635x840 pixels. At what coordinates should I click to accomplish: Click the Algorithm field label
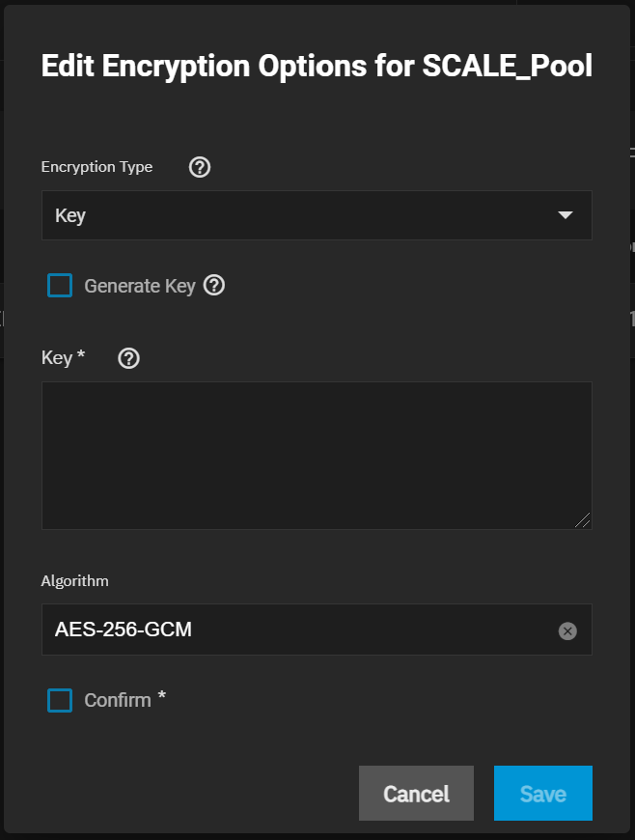(x=75, y=581)
